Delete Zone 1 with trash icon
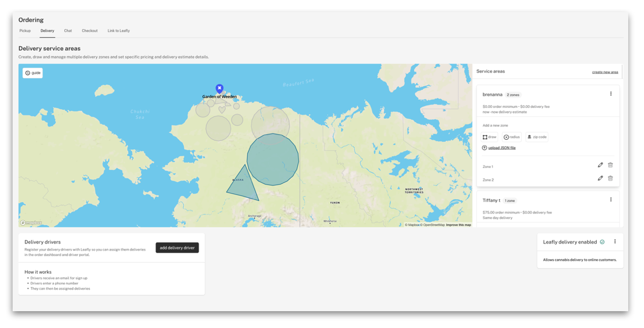 pyautogui.click(x=610, y=165)
